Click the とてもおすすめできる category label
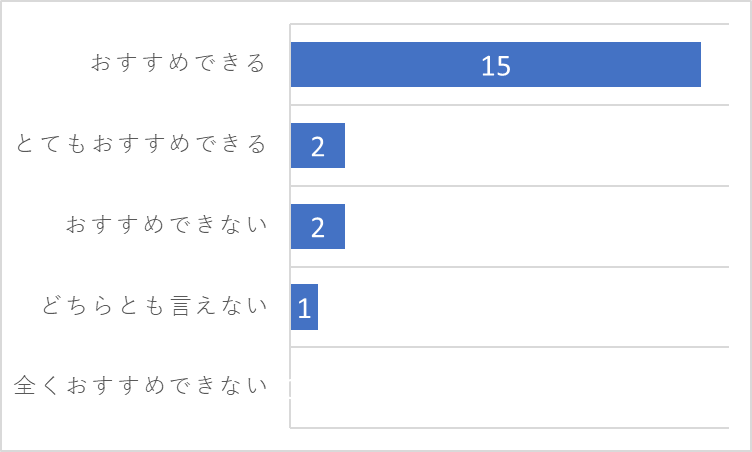Image resolution: width=752 pixels, height=452 pixels. pos(141,144)
